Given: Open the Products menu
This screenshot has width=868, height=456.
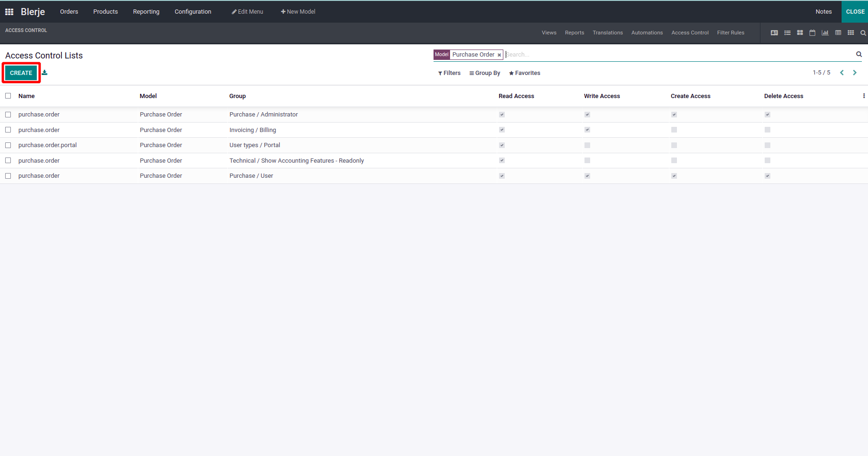Looking at the screenshot, I should [106, 12].
